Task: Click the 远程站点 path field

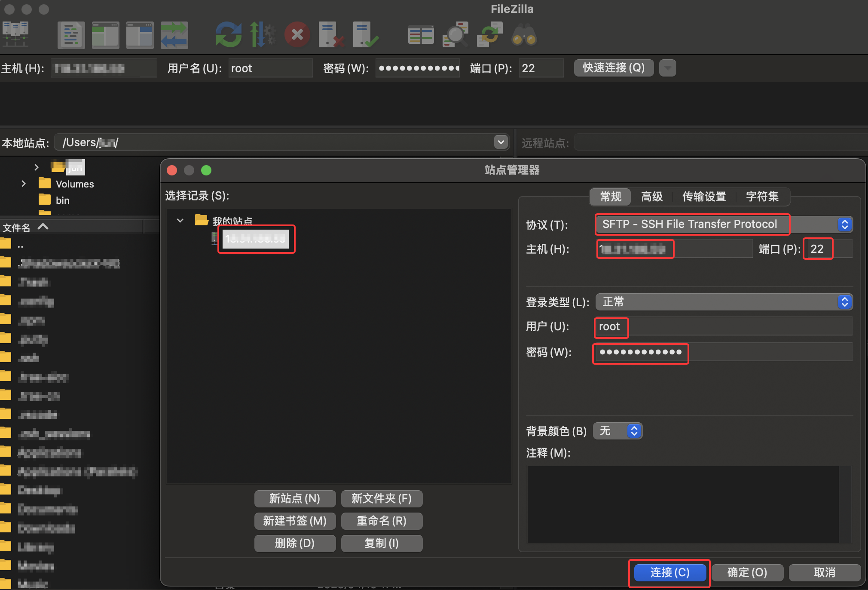Action: pyautogui.click(x=721, y=142)
